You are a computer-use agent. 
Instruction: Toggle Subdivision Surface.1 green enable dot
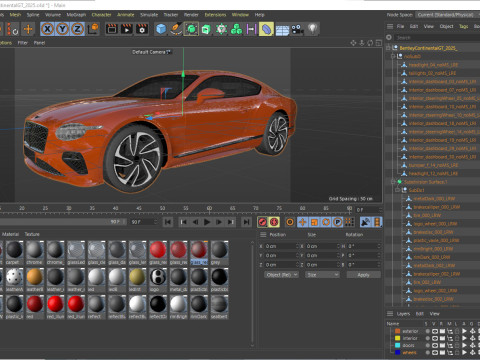click(399, 182)
